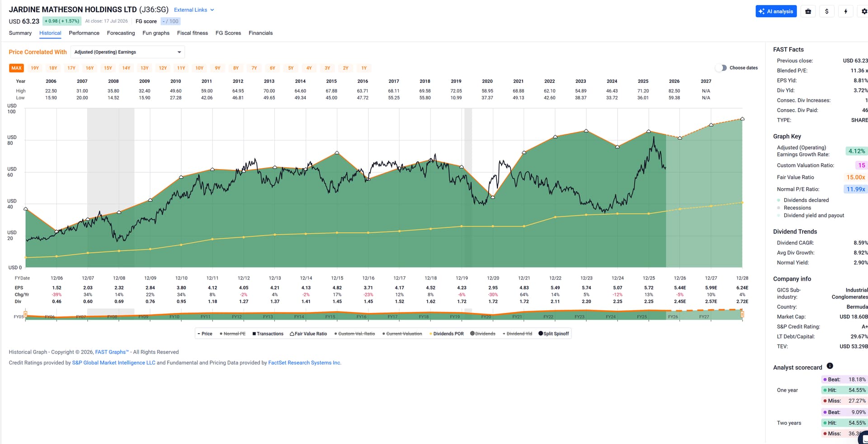
Task: Click the FY15 segment in the range navigator
Action: pos(330,316)
